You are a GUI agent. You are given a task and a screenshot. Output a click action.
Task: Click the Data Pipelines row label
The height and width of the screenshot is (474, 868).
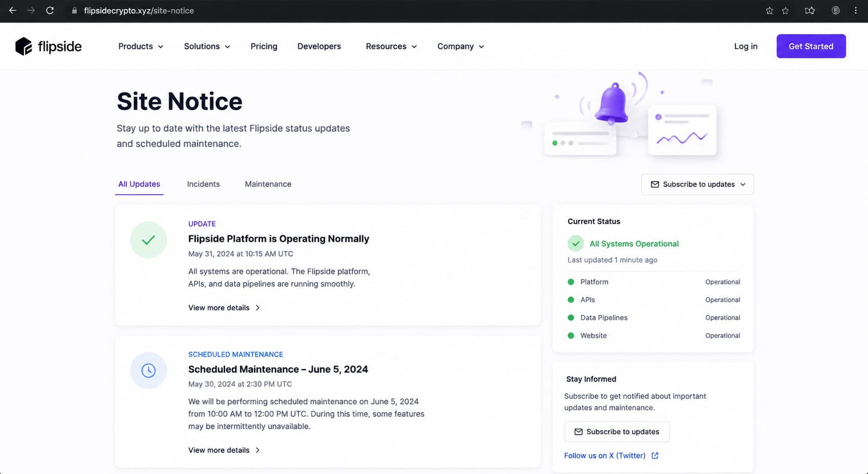(604, 318)
